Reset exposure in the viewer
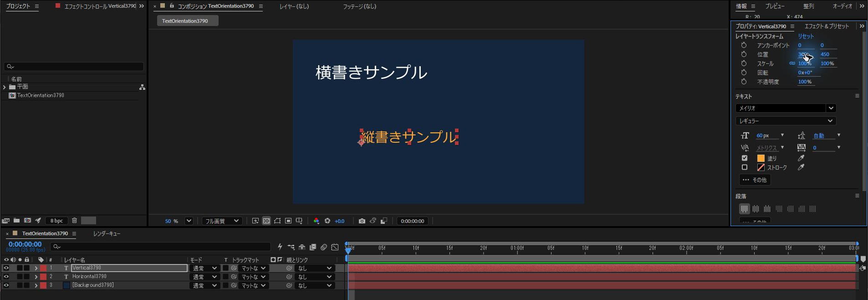 [x=327, y=221]
